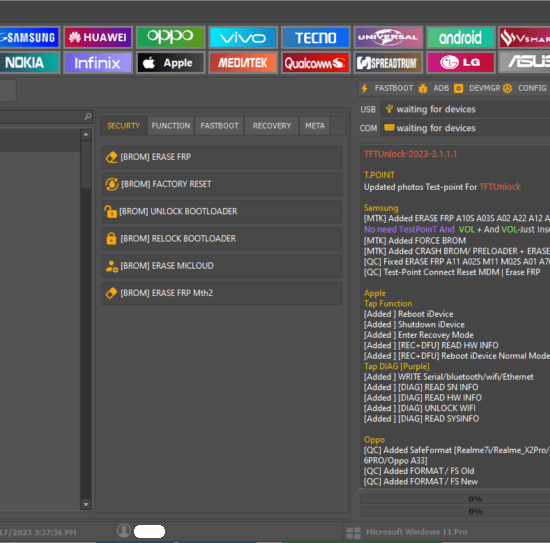Switch to the META tab
This screenshot has width=550, height=543.
coord(315,126)
